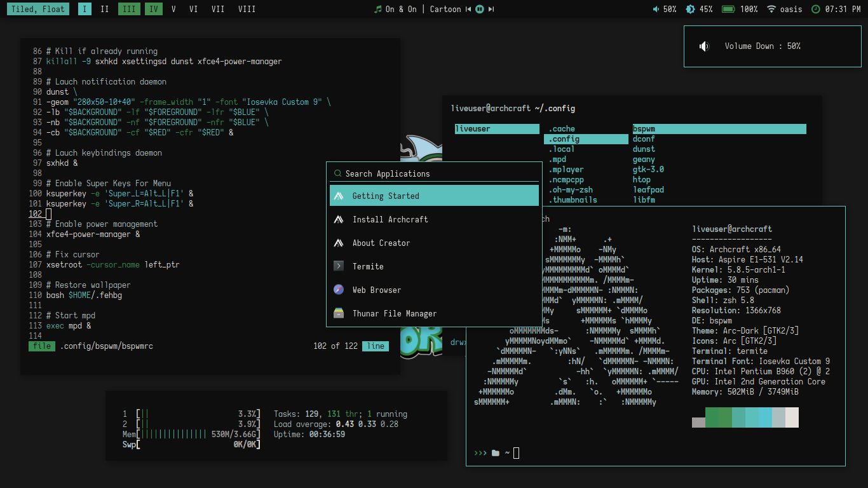868x488 pixels.
Task: Switch to workspace III in the bar
Action: pyautogui.click(x=129, y=9)
